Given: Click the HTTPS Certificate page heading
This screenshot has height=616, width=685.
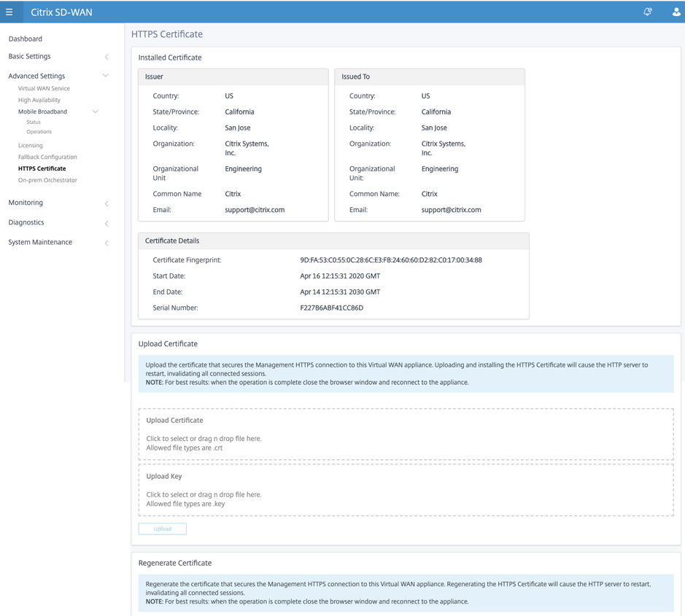Looking at the screenshot, I should pos(167,34).
